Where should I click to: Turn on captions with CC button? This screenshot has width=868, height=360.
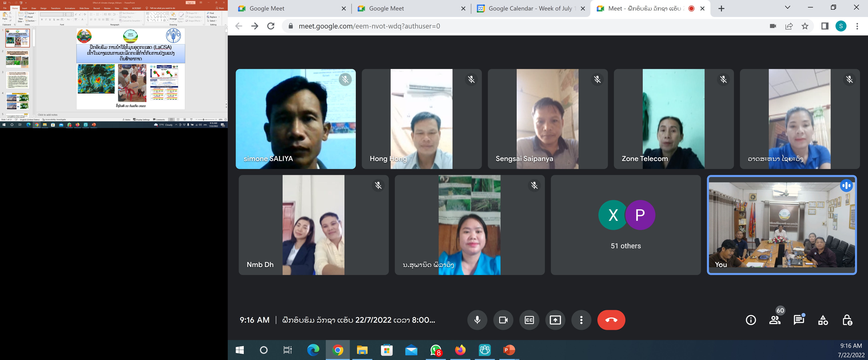pos(529,320)
